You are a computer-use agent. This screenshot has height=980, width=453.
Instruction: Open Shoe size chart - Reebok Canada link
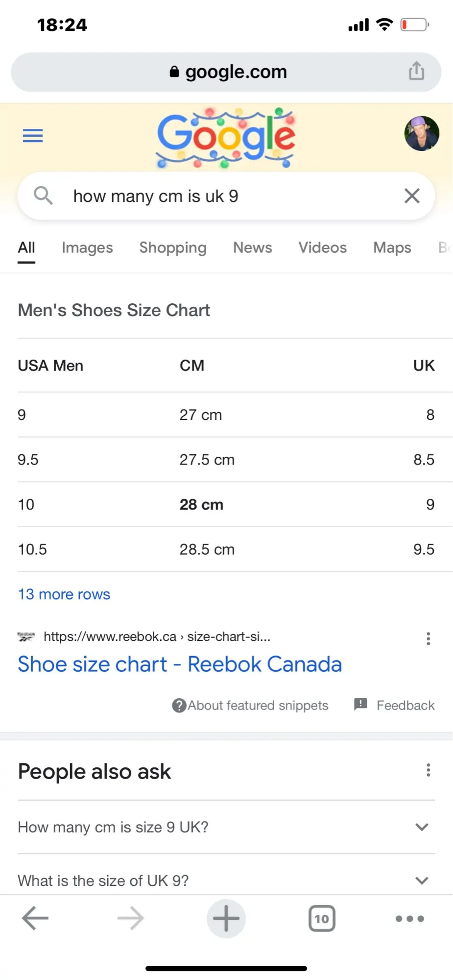pos(180,664)
